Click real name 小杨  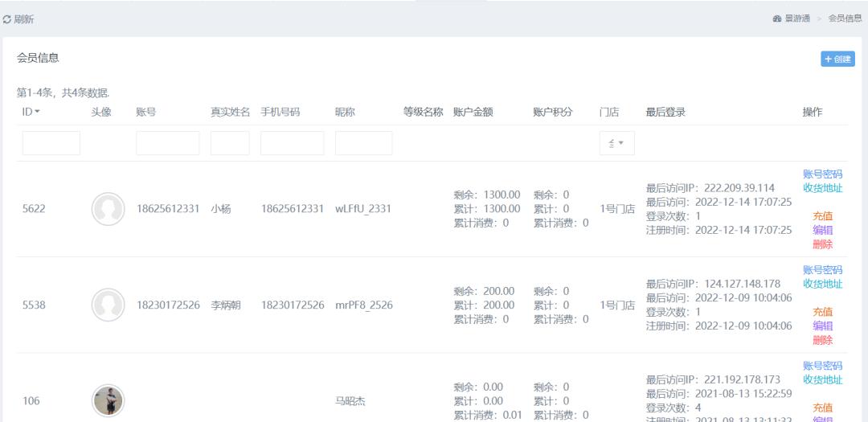[x=221, y=209]
